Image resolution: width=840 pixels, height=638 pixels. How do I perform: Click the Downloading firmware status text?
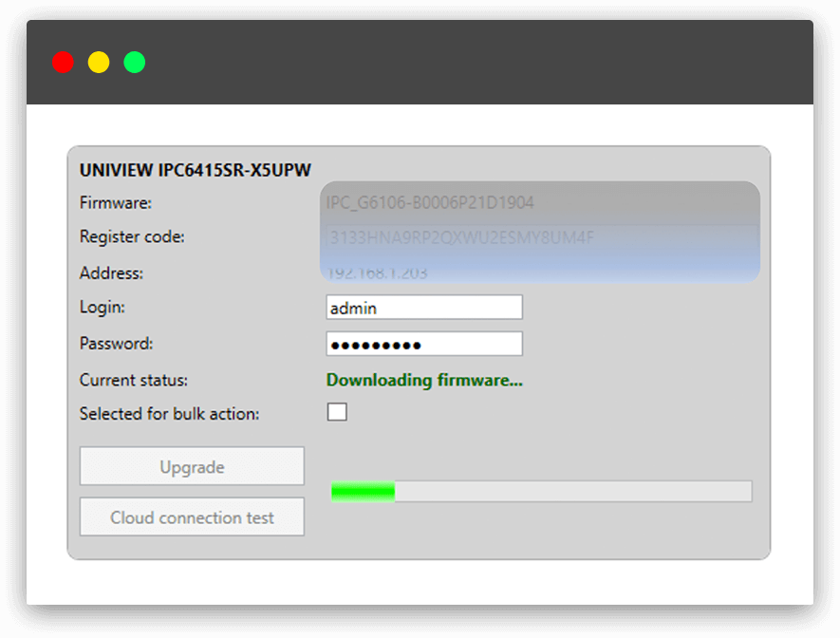point(424,380)
